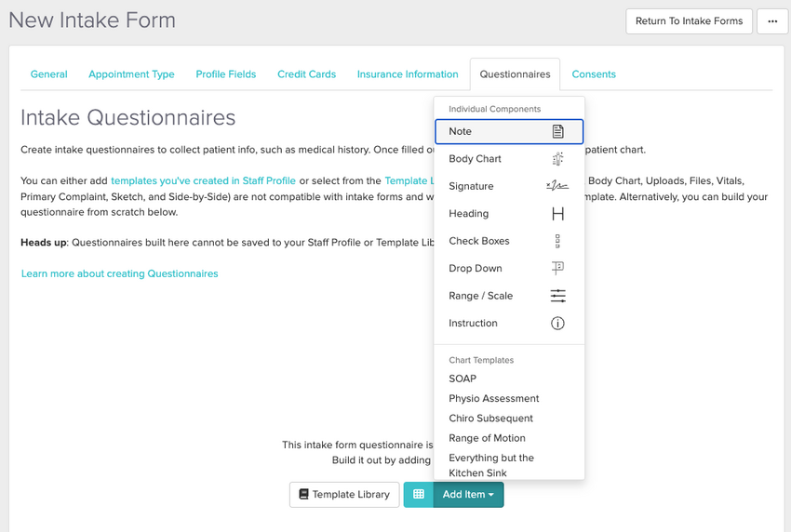Click the Check Boxes icon

coord(557,241)
